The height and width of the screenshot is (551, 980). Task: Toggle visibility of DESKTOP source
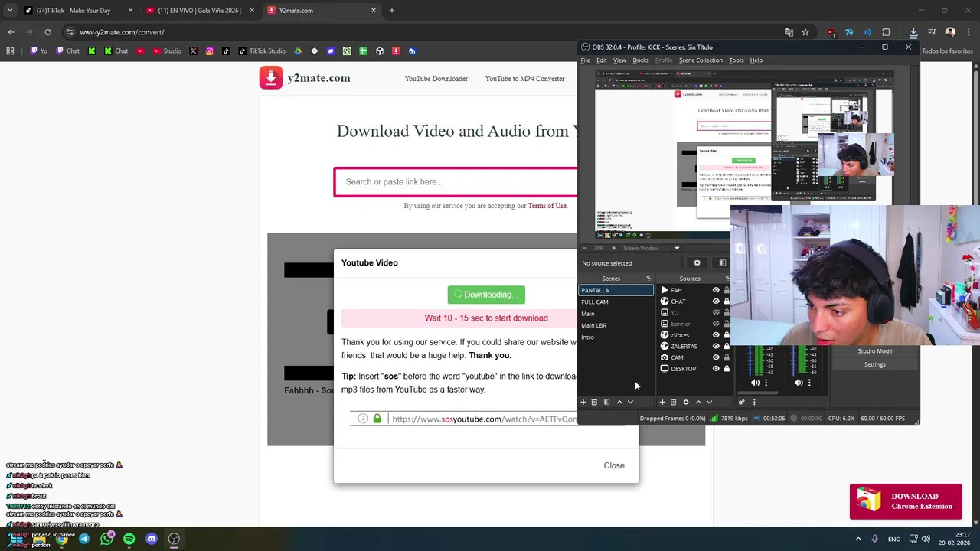(716, 369)
